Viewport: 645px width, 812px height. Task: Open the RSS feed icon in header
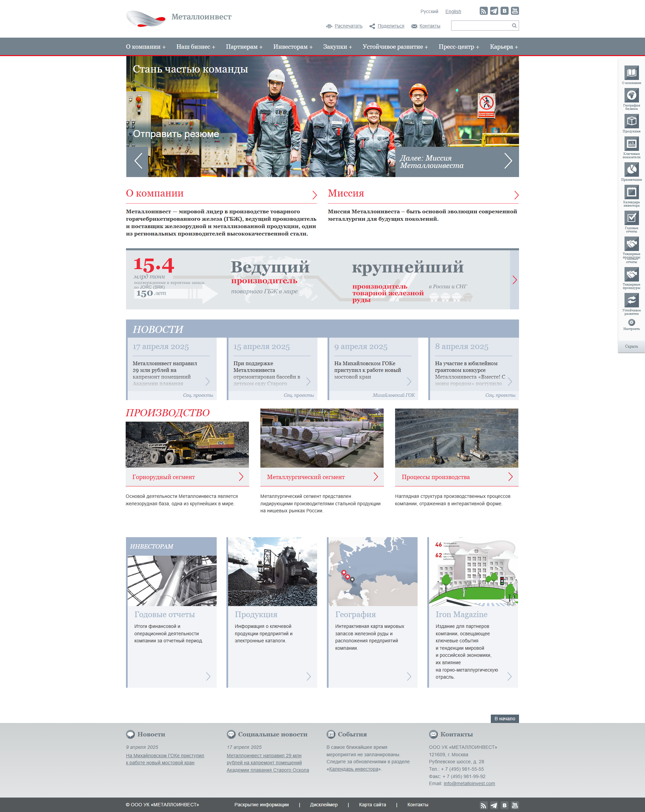(x=483, y=11)
